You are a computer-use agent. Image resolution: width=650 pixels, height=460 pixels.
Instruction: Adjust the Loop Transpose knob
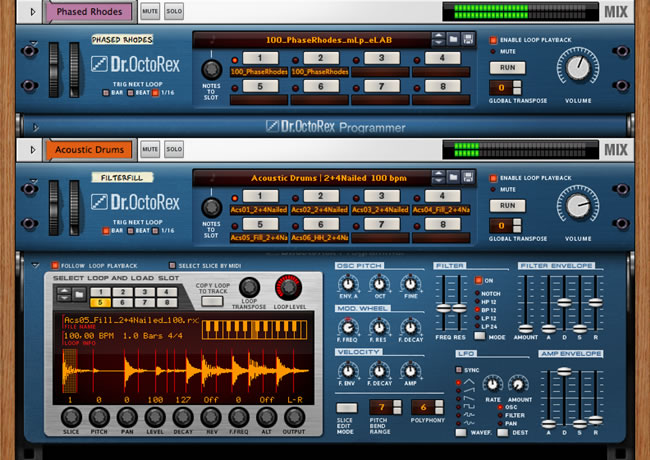[249, 287]
